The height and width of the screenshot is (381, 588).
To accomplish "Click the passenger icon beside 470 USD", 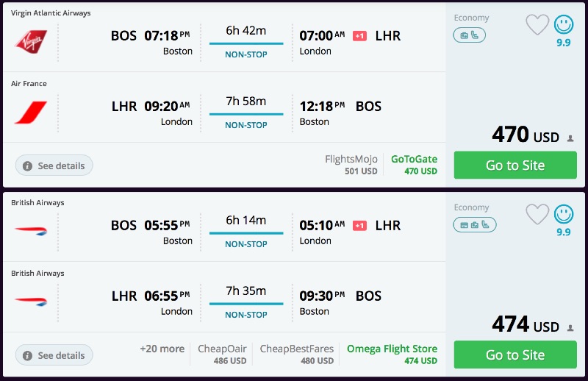I will coord(570,138).
